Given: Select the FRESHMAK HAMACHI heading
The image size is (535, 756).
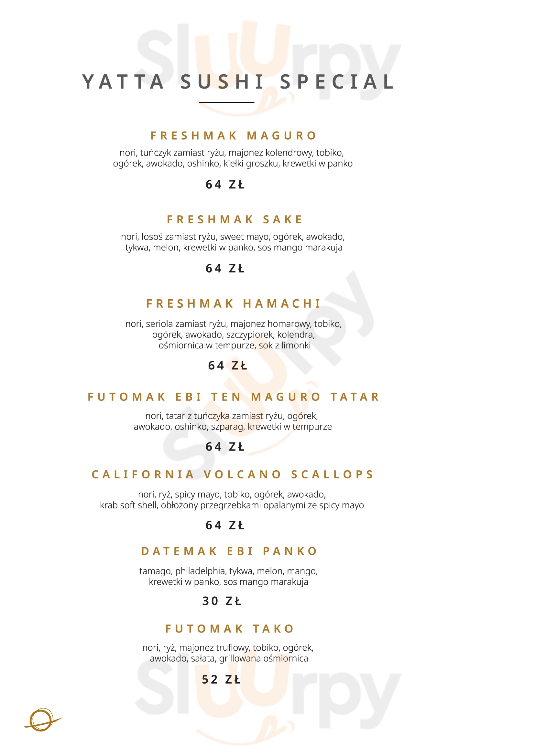Looking at the screenshot, I should point(234,303).
